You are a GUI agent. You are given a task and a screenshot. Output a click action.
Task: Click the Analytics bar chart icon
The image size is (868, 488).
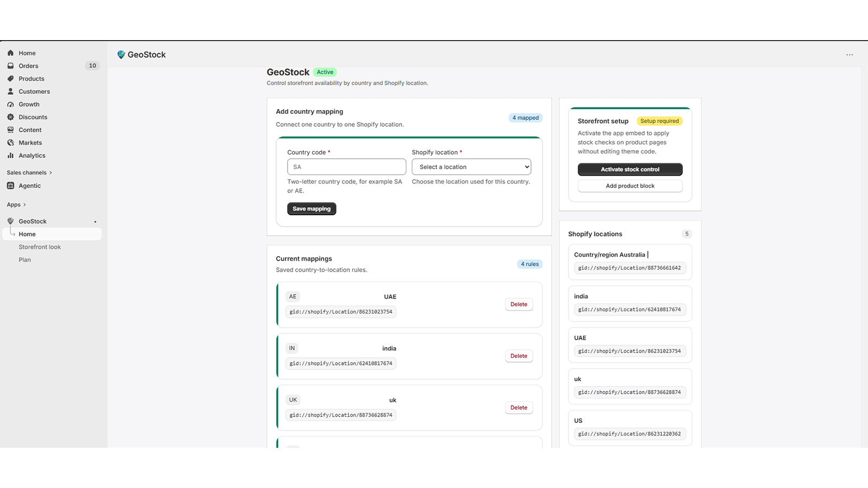[10, 156]
